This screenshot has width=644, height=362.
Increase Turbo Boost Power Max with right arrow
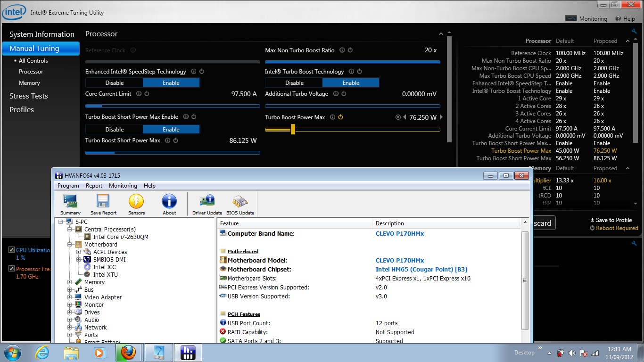click(x=441, y=117)
